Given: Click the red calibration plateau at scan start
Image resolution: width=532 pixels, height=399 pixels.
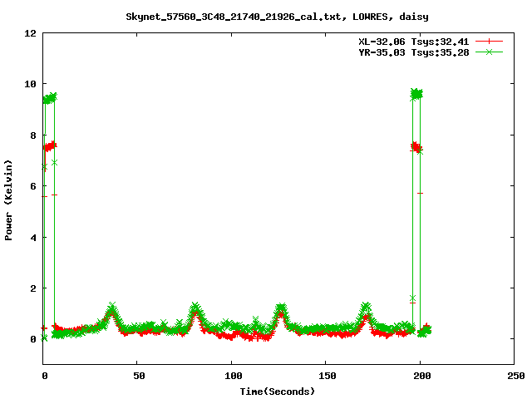Looking at the screenshot, I should pyautogui.click(x=50, y=146).
